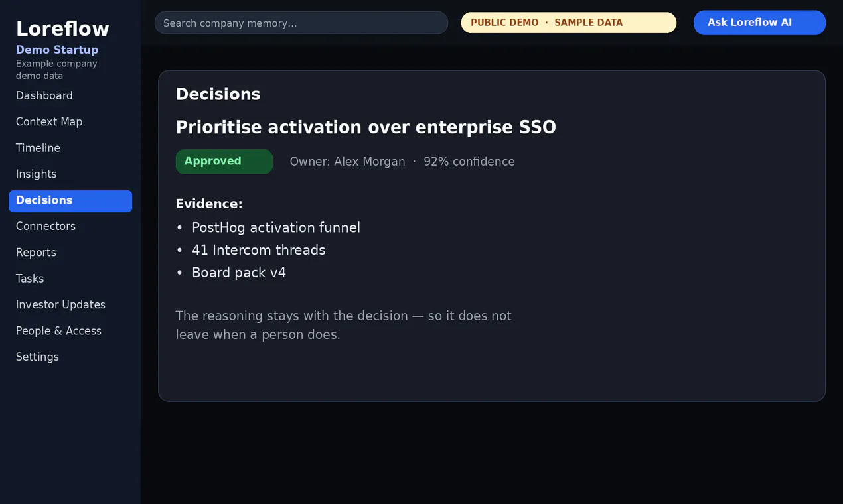Click the Board pack v4 evidence item
843x504 pixels.
click(x=239, y=273)
